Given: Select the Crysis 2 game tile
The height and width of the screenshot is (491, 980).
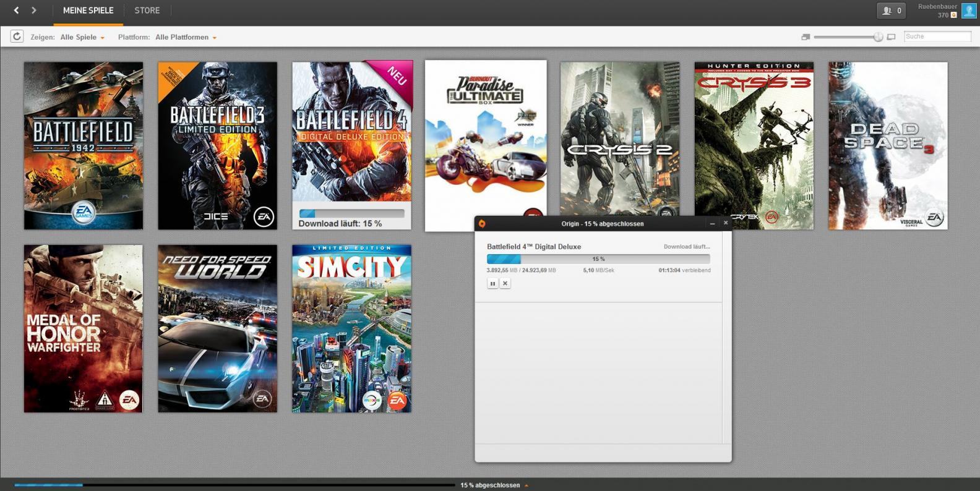Looking at the screenshot, I should [620, 139].
